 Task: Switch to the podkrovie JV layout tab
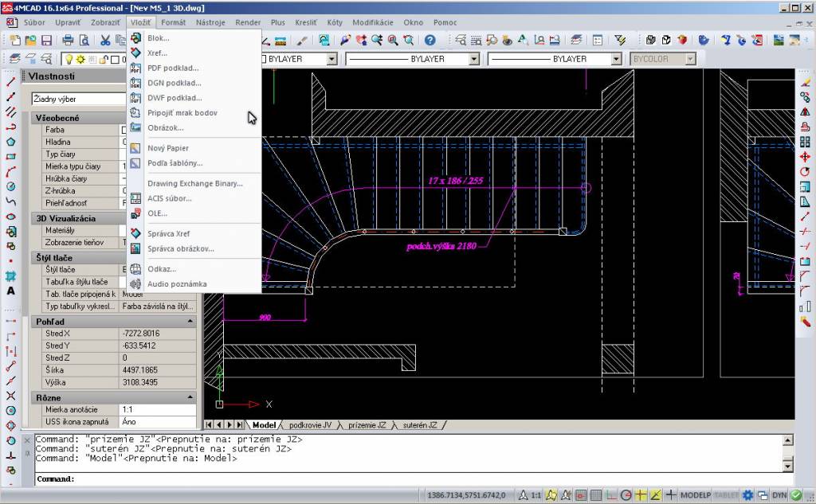pyautogui.click(x=310, y=425)
